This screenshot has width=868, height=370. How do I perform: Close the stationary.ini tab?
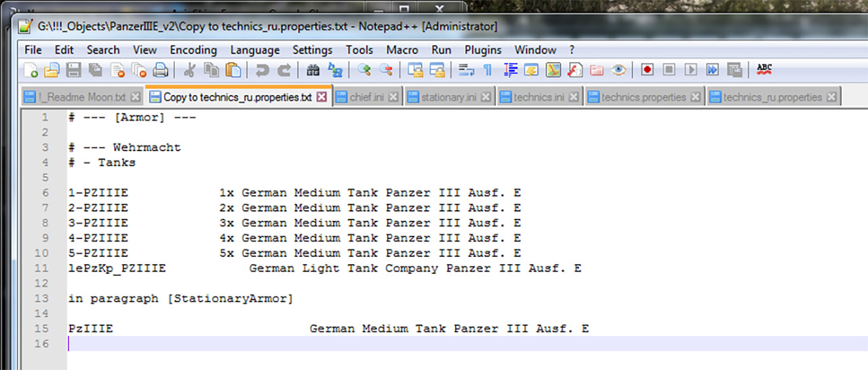click(486, 97)
